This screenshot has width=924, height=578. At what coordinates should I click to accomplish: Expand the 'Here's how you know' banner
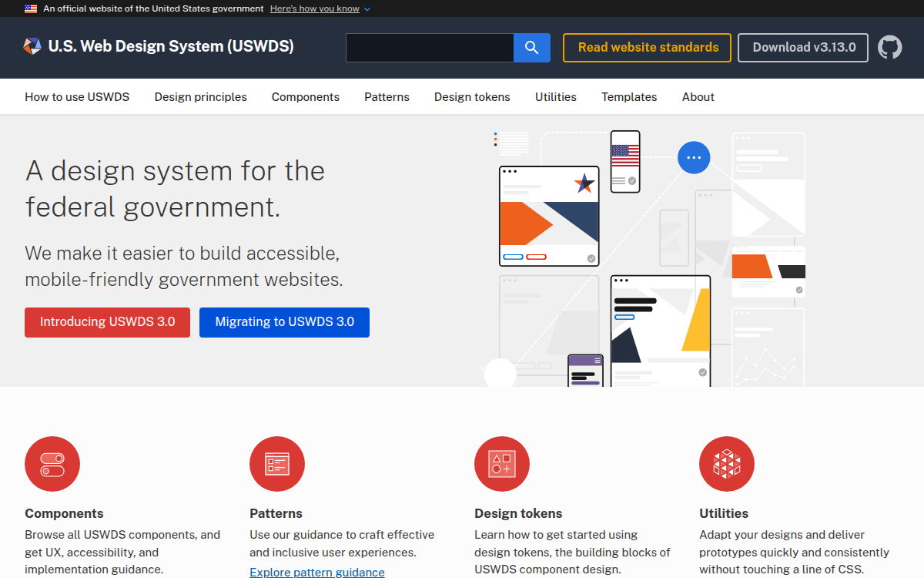click(x=320, y=8)
